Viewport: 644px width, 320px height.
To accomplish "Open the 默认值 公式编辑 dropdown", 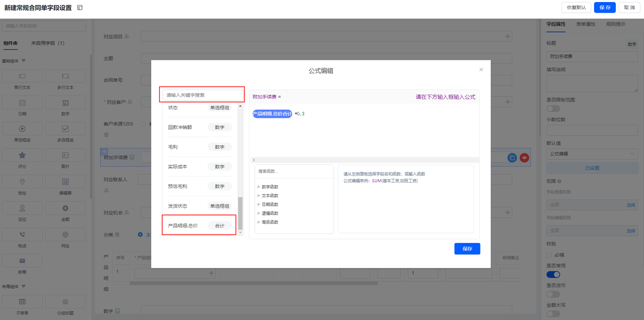I will pyautogui.click(x=592, y=153).
